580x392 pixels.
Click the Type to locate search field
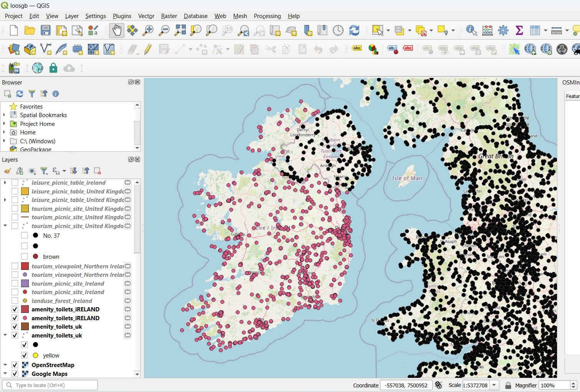coord(50,385)
